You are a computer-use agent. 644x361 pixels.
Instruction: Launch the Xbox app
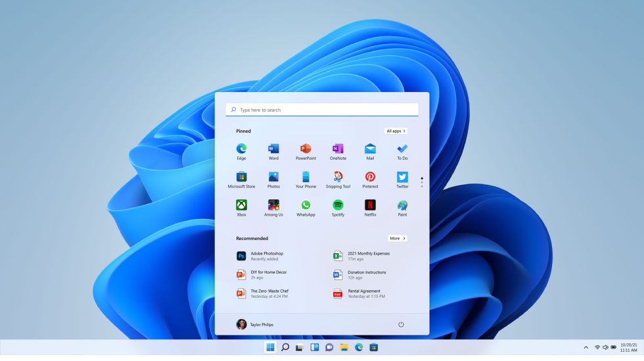241,206
